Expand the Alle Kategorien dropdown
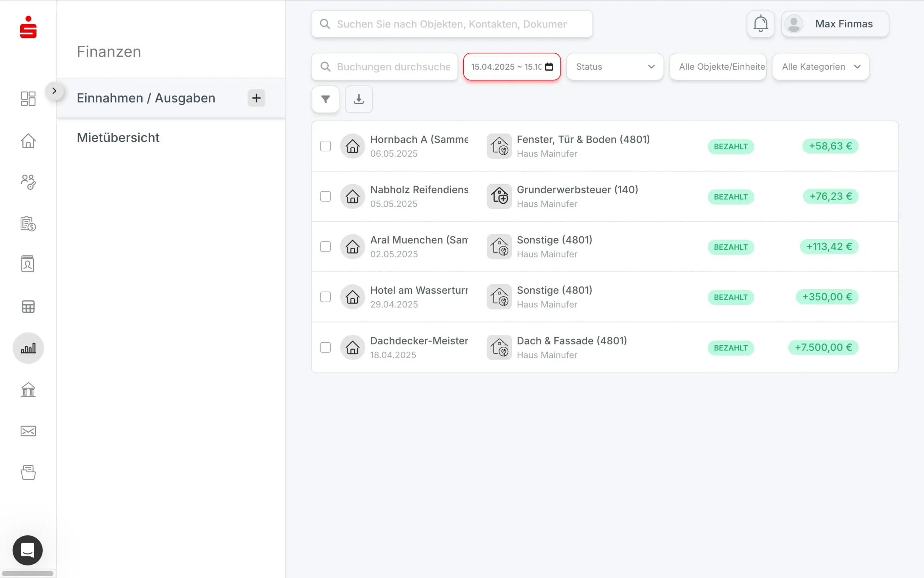Image resolution: width=924 pixels, height=578 pixels. (820, 67)
